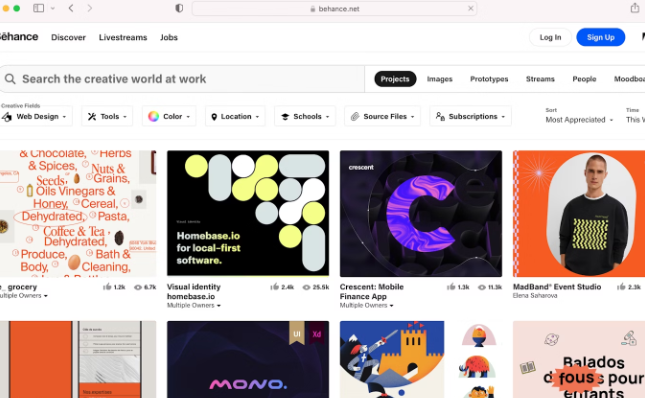Click the views eye icon on Crescent project
This screenshot has height=398, width=645.
click(482, 287)
